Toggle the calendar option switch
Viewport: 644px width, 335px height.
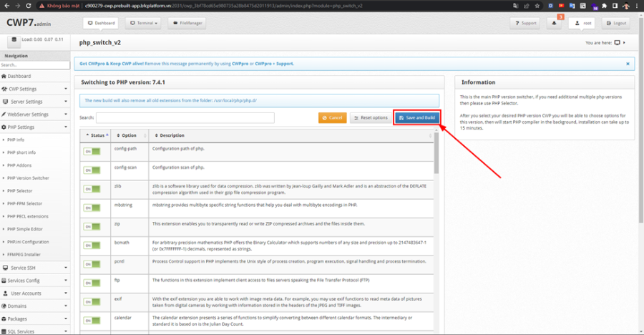(x=92, y=321)
